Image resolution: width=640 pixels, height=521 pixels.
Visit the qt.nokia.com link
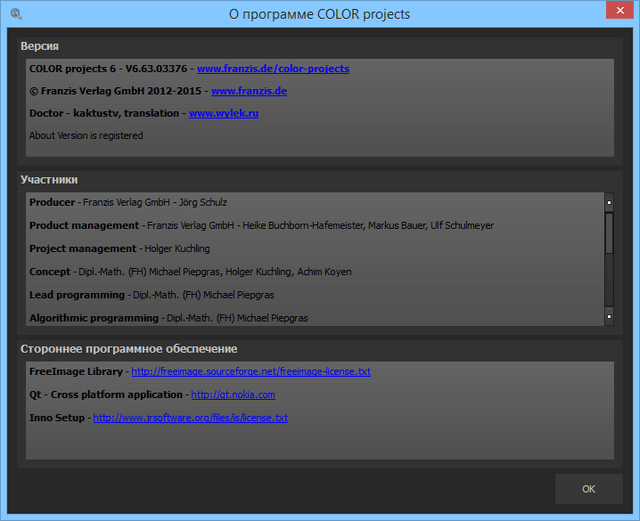232,395
